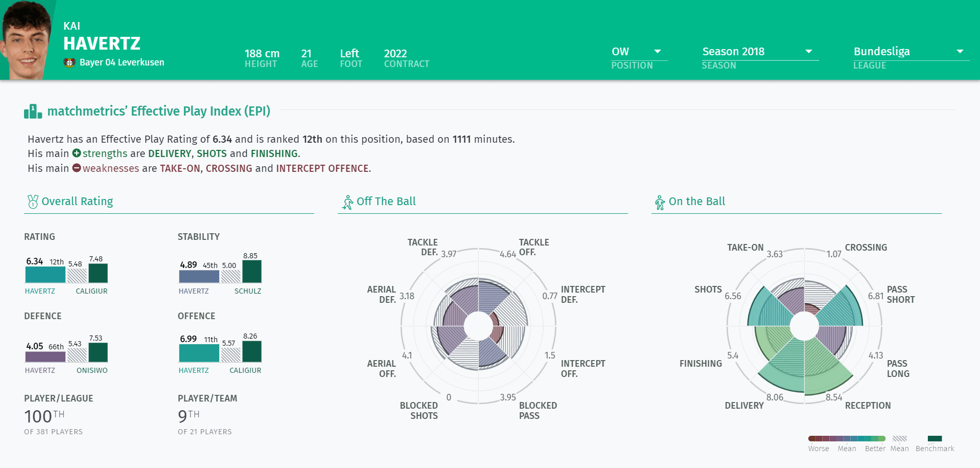
Task: Click the RECEPTION radar label
Action: [x=868, y=406]
